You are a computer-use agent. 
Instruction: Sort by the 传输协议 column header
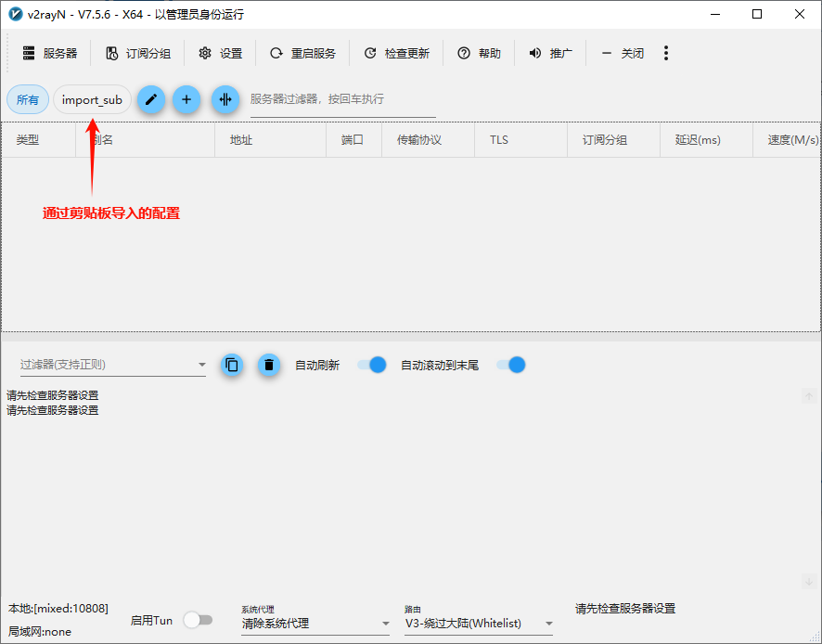click(429, 140)
